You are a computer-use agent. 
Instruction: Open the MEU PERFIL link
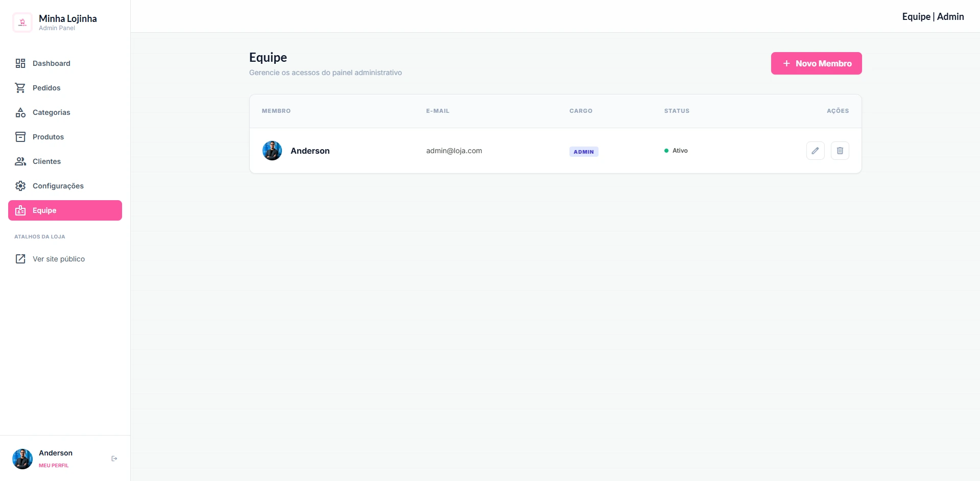pyautogui.click(x=54, y=465)
